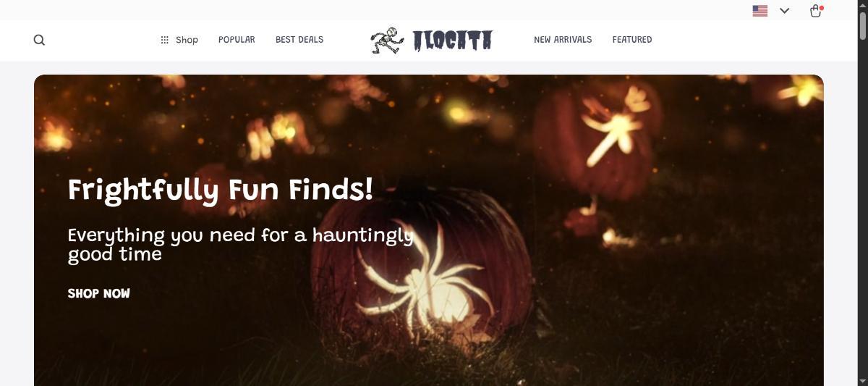Screen dimensions: 868x386
Task: Open BEST DEALS in navigation
Action: pyautogui.click(x=299, y=40)
